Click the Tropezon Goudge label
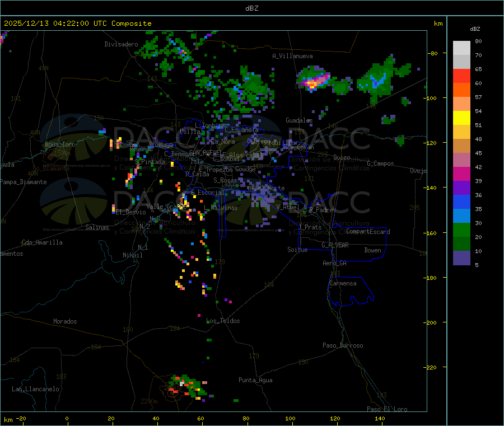This screenshot has height=426, width=504. click(x=231, y=169)
